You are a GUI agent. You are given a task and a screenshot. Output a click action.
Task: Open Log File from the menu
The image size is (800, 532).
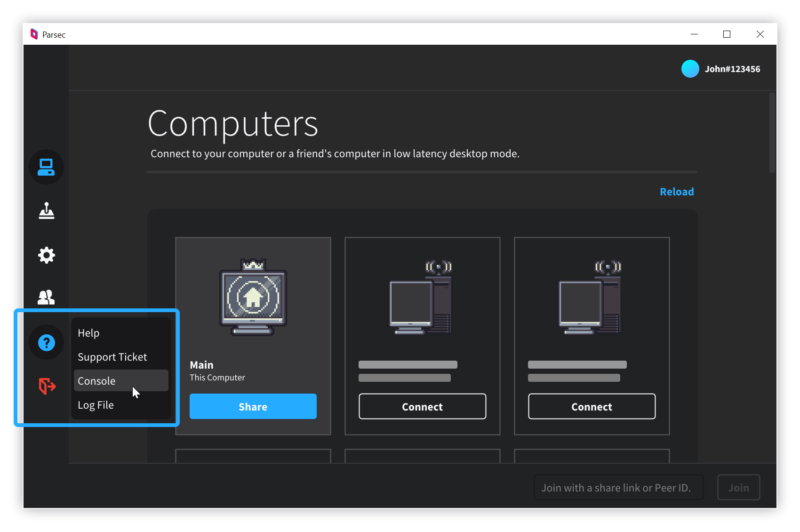121,405
